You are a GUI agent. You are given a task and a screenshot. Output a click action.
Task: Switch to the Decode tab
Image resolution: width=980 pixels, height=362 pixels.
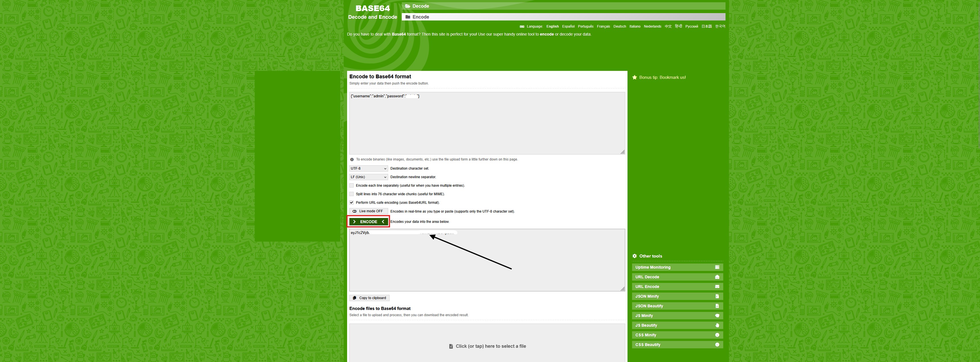pos(563,6)
